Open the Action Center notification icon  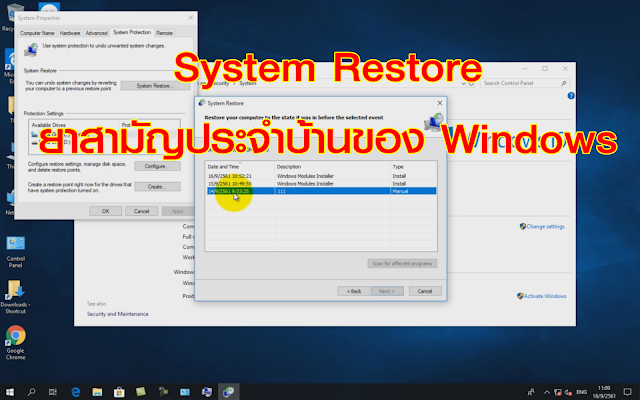click(627, 392)
